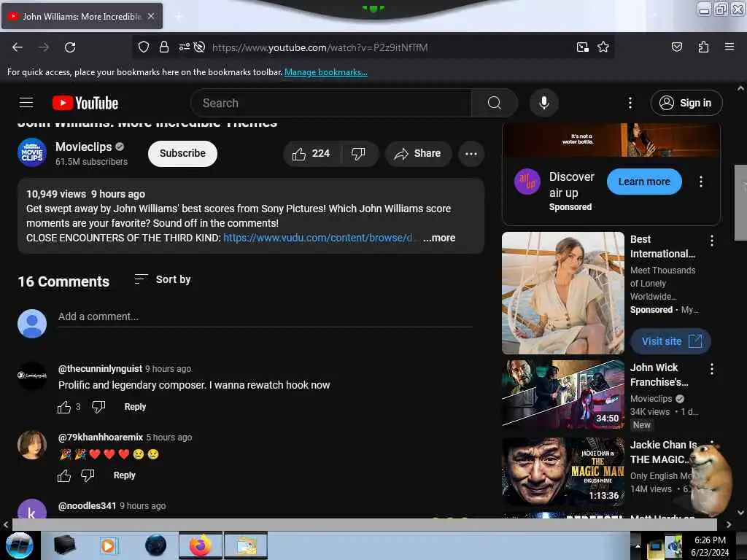The image size is (747, 560).
Task: Open the Windows Start button
Action: 19,545
